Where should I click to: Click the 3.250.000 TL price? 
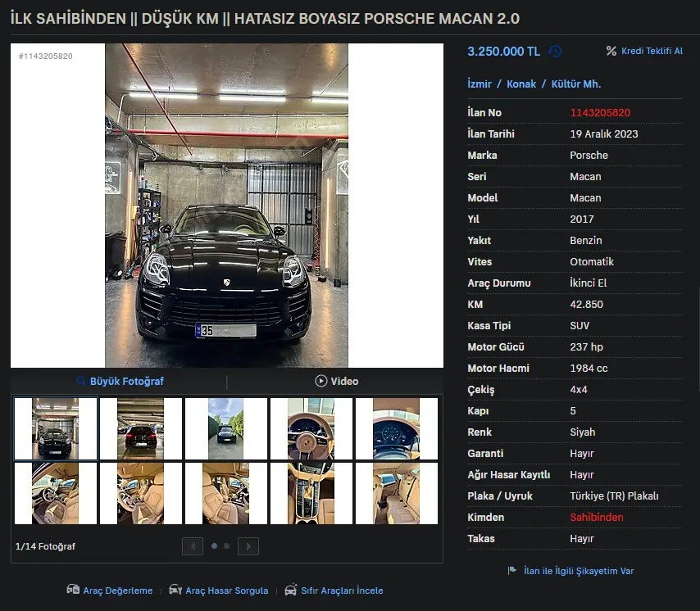[x=503, y=52]
